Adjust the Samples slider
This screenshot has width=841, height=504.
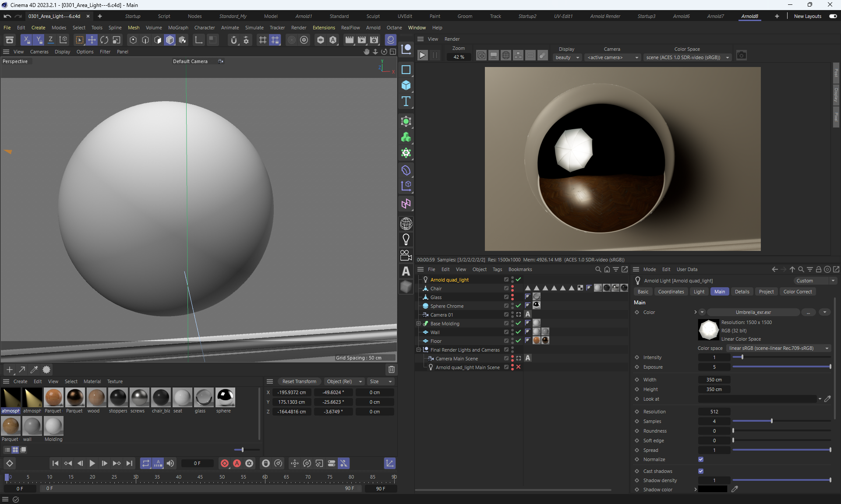771,421
